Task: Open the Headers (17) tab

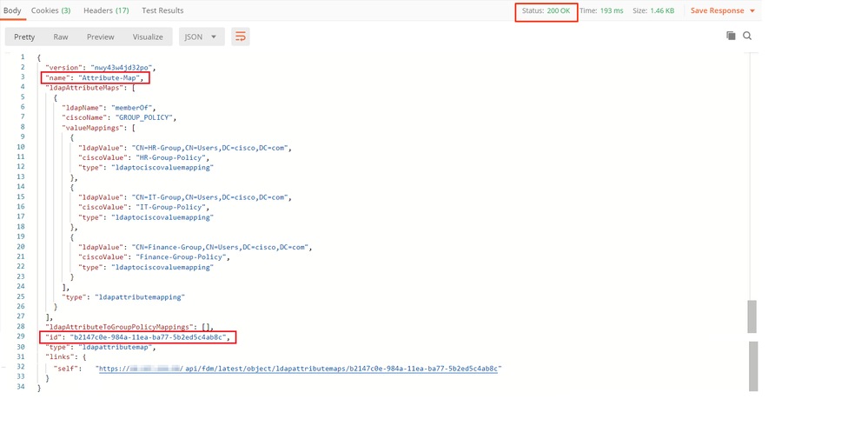Action: [x=106, y=10]
